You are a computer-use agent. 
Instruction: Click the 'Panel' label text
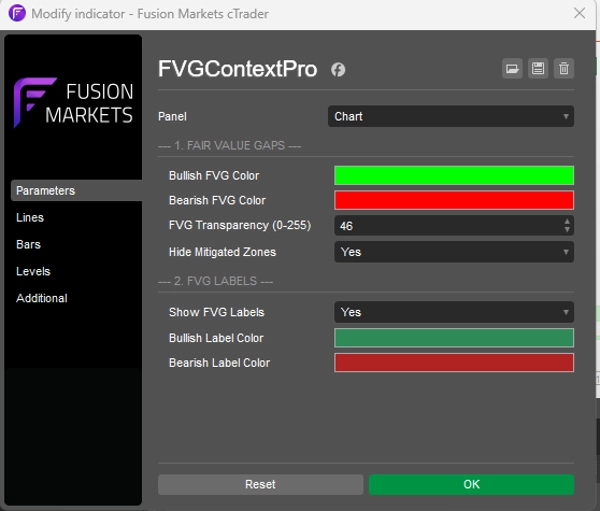(172, 116)
